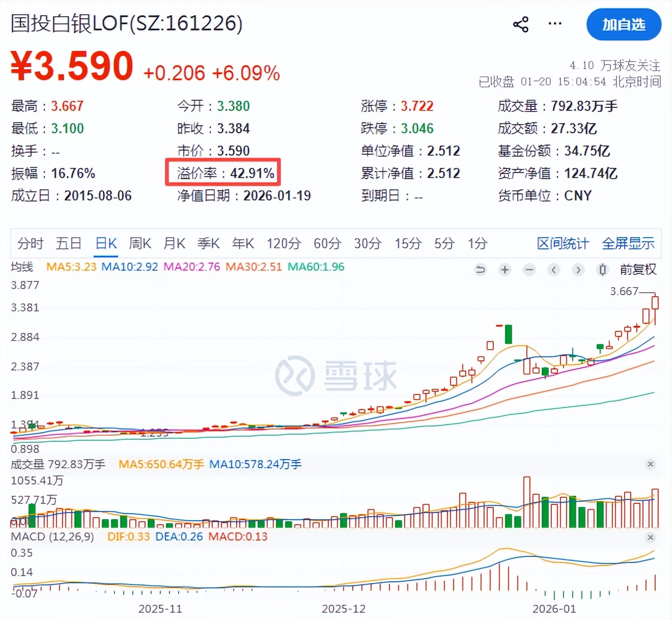Click the 今开 value 3.380
This screenshot has height=620, width=672.
point(234,106)
